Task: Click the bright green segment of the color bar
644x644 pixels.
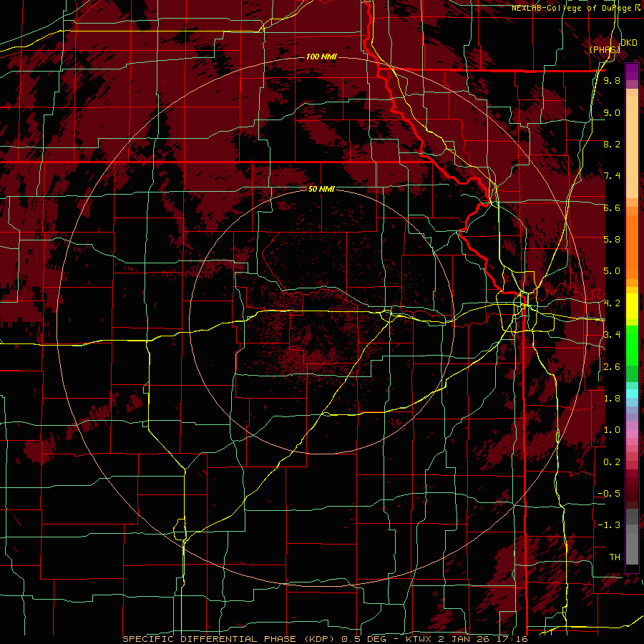Action: click(632, 346)
